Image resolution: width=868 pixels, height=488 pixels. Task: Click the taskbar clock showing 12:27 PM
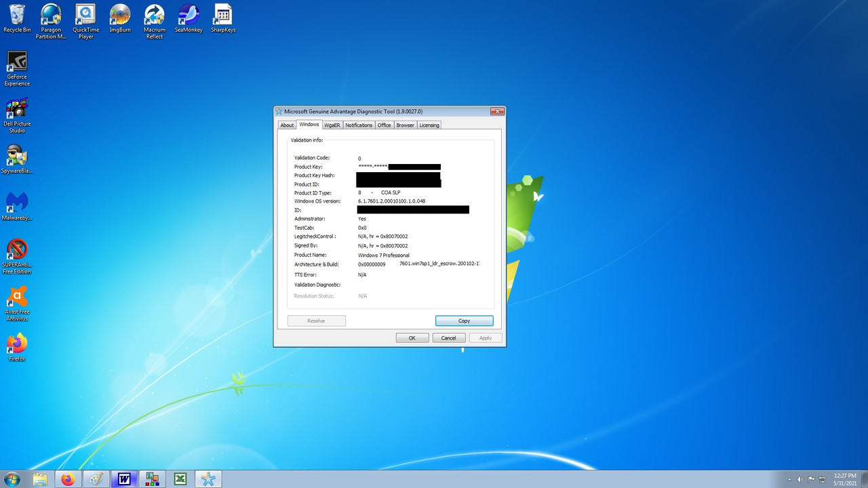pos(845,479)
